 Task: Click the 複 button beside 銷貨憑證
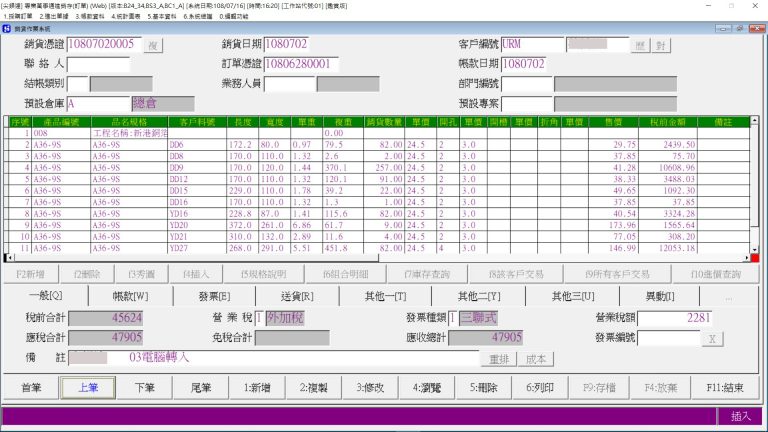153,46
